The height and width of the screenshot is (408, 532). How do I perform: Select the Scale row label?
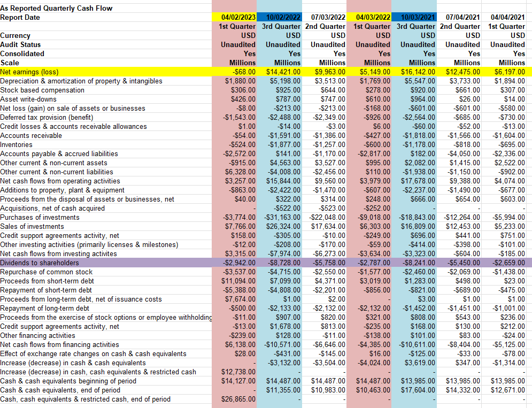(11, 63)
